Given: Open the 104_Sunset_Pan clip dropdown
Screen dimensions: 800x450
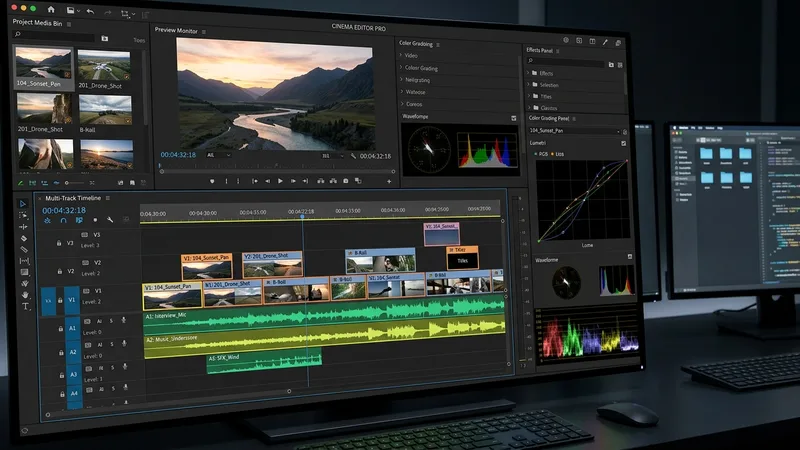Looking at the screenshot, I should click(574, 131).
